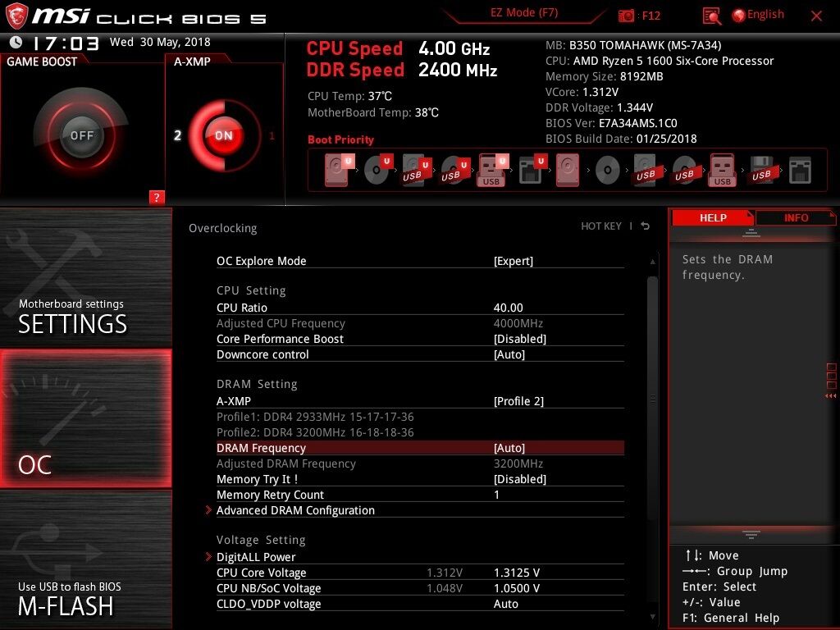Open OC Explore Mode [Expert] options
The width and height of the screenshot is (840, 630).
[x=420, y=261]
